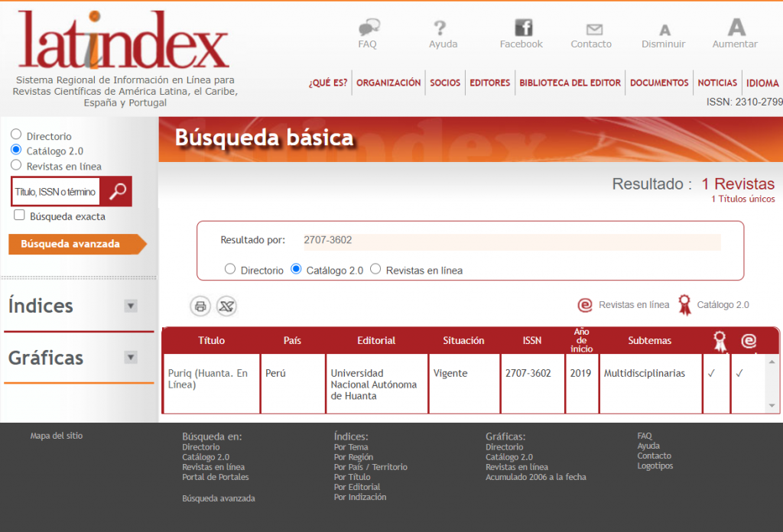Open the BIBLIOTECA DEL EDITOR menu
This screenshot has width=783, height=532.
click(570, 83)
